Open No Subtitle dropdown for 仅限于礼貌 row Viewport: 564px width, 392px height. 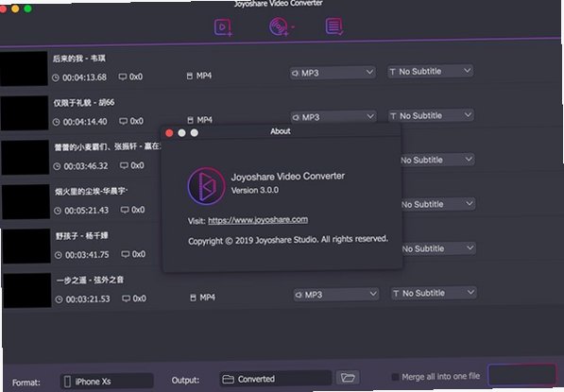click(431, 115)
